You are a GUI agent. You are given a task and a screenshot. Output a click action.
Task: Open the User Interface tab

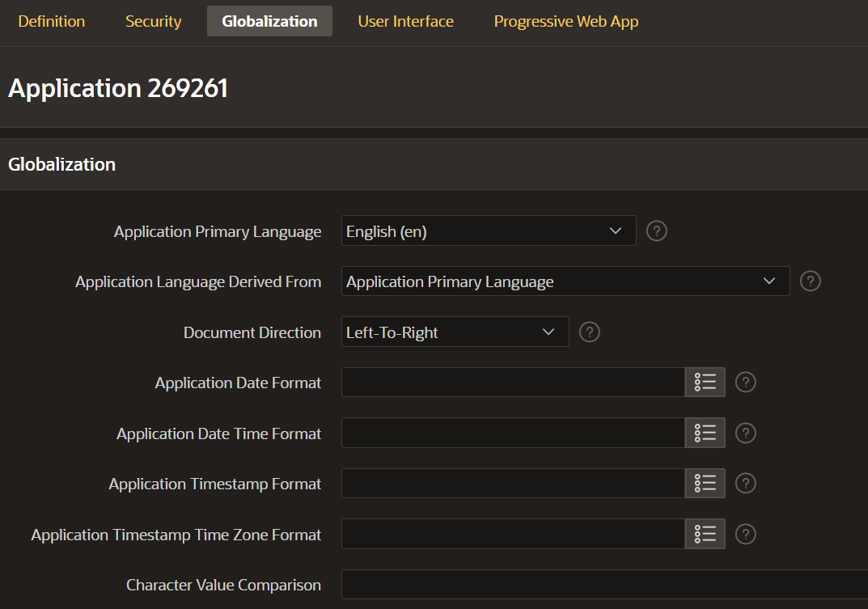tap(405, 22)
